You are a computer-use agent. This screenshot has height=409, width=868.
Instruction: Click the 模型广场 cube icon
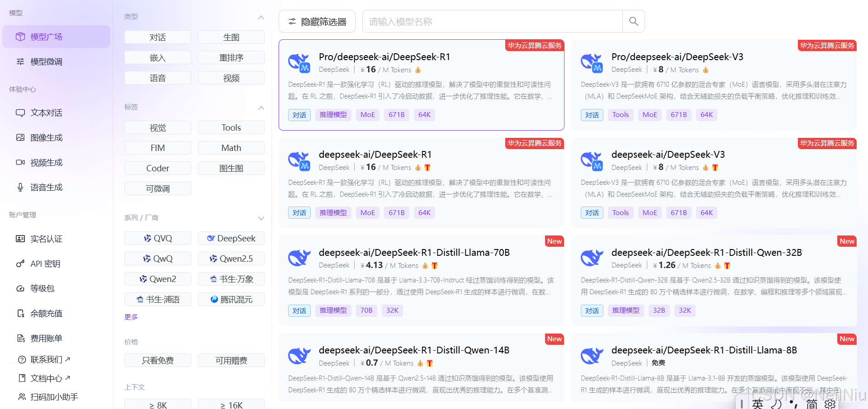tap(20, 37)
